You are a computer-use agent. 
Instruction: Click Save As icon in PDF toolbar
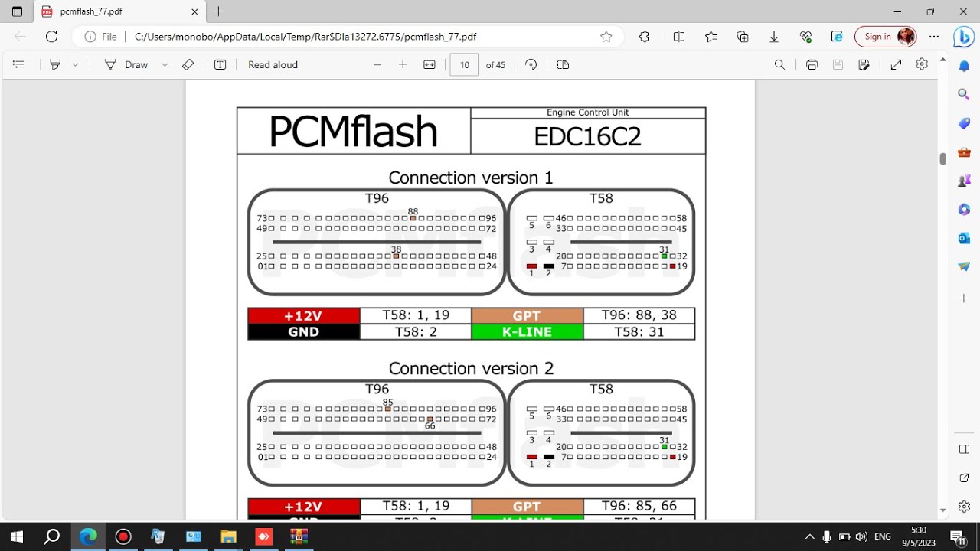point(864,65)
